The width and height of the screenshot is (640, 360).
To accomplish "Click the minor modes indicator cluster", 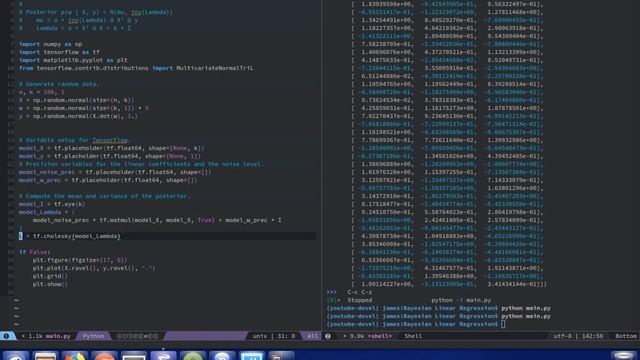I will click(x=137, y=336).
